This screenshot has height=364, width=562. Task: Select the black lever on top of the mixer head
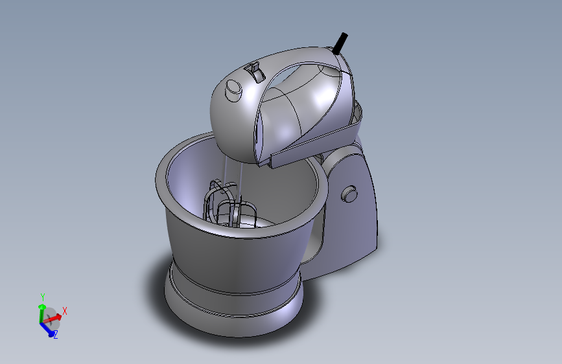click(340, 43)
